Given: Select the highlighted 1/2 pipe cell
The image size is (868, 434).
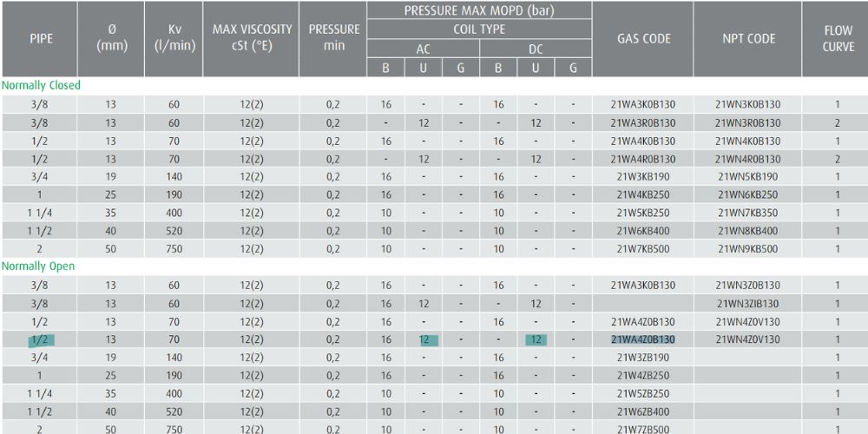Looking at the screenshot, I should click(x=40, y=339).
